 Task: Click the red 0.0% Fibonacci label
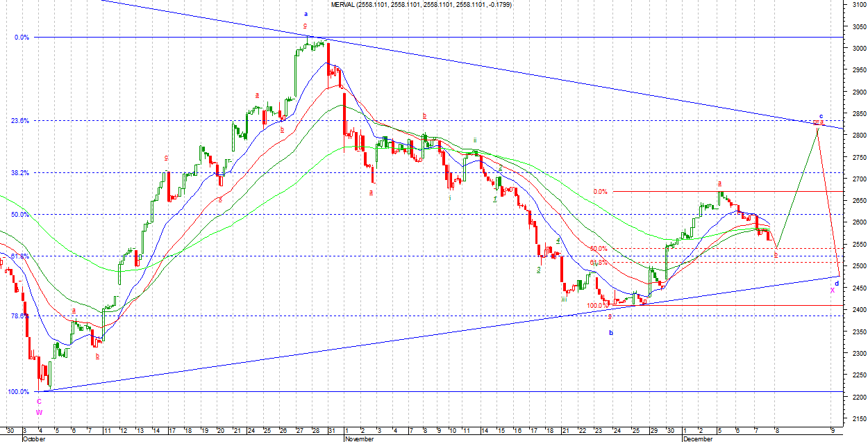point(600,192)
